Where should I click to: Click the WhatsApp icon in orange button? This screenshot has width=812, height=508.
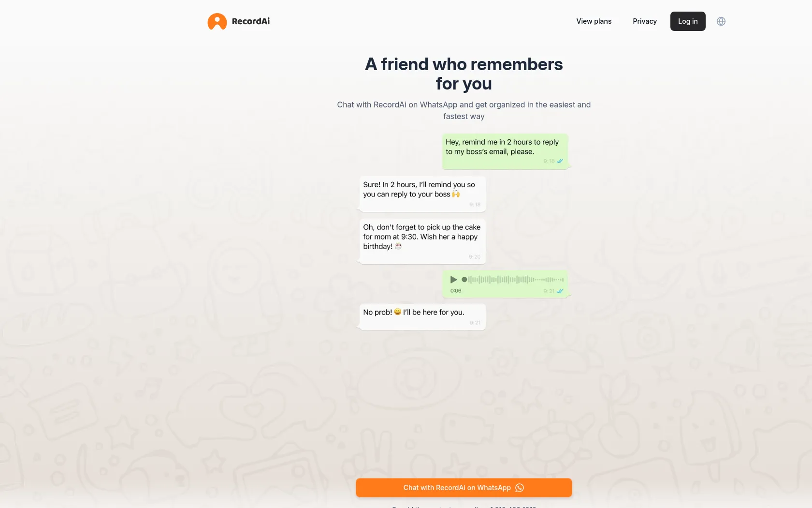[x=520, y=488]
